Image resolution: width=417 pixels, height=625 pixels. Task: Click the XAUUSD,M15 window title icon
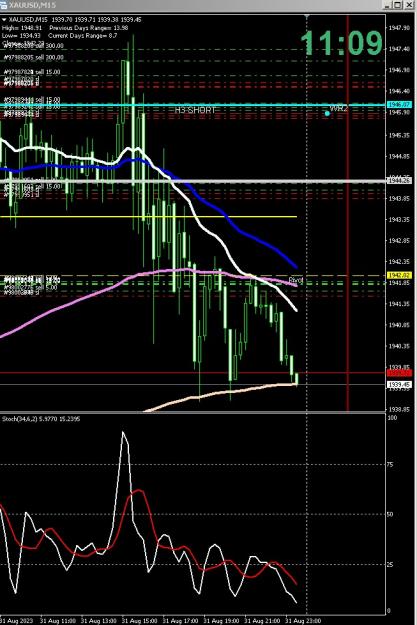pos(4,5)
